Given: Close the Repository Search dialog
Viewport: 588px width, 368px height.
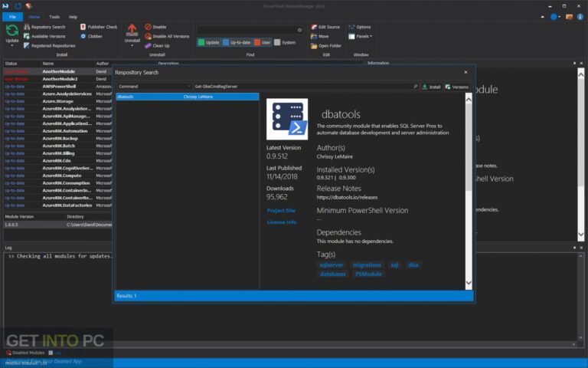Looking at the screenshot, I should 465,72.
